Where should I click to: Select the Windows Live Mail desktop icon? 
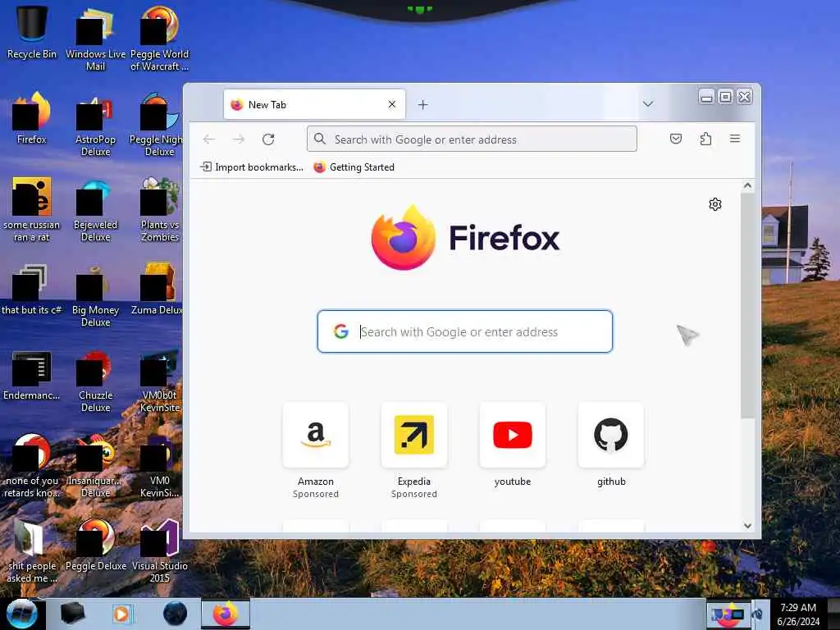(x=95, y=39)
